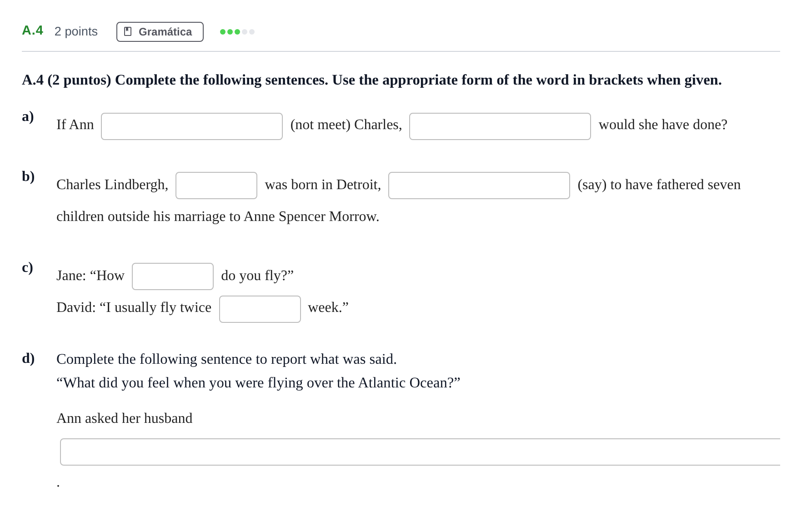This screenshot has width=802, height=532.
Task: Click the difficulty dots indicator
Action: (x=237, y=32)
